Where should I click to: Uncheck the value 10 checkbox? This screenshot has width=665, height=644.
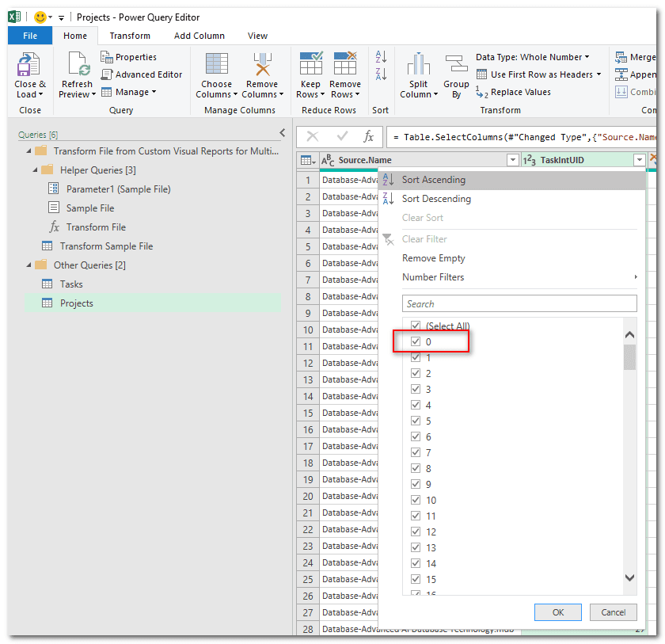pos(416,500)
